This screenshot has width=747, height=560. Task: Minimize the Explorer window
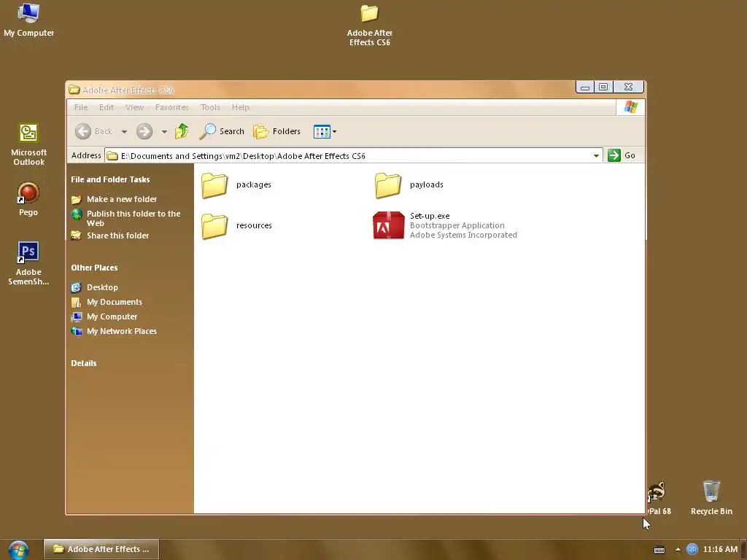point(585,87)
